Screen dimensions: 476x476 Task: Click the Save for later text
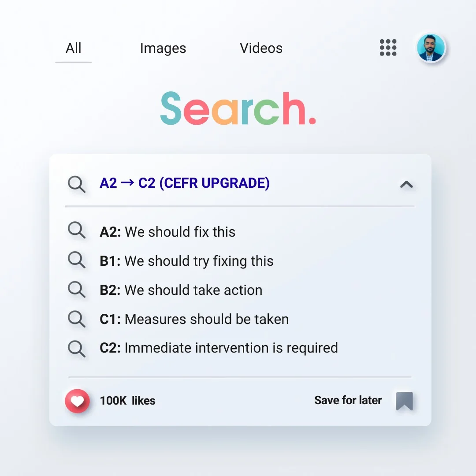click(x=348, y=400)
